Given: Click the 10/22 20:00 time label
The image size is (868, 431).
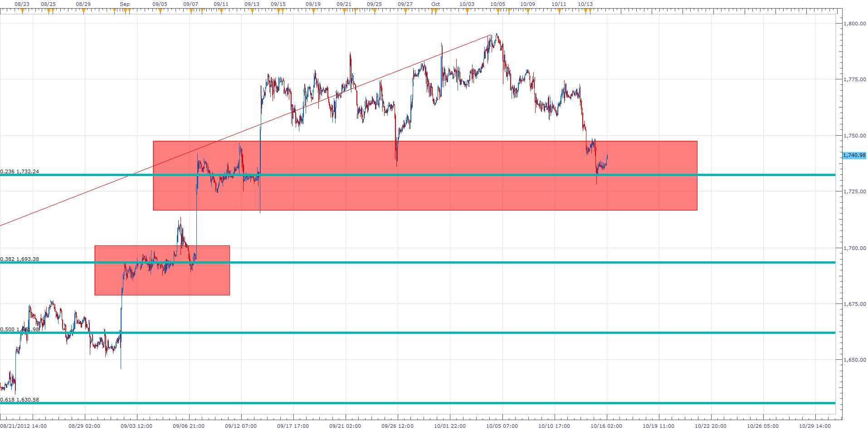Looking at the screenshot, I should (x=711, y=426).
